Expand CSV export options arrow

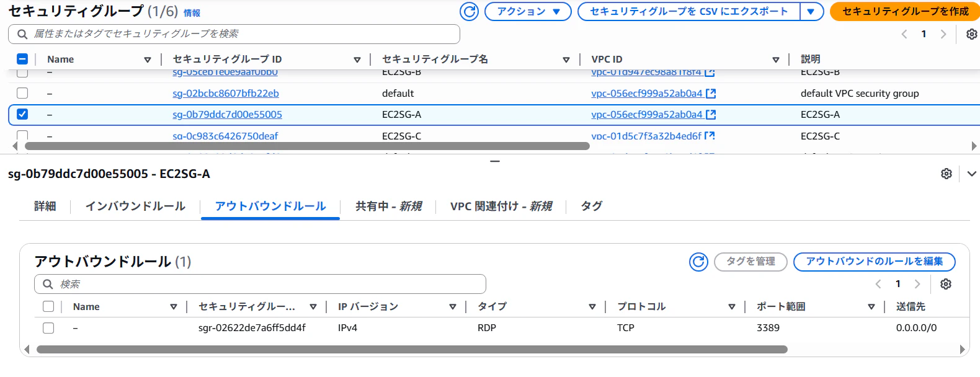[811, 11]
